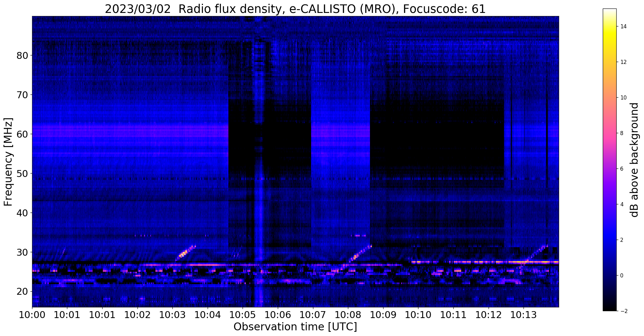The width and height of the screenshot is (644, 336).
Task: Click the '10:09' time tick label
Action: (383, 315)
